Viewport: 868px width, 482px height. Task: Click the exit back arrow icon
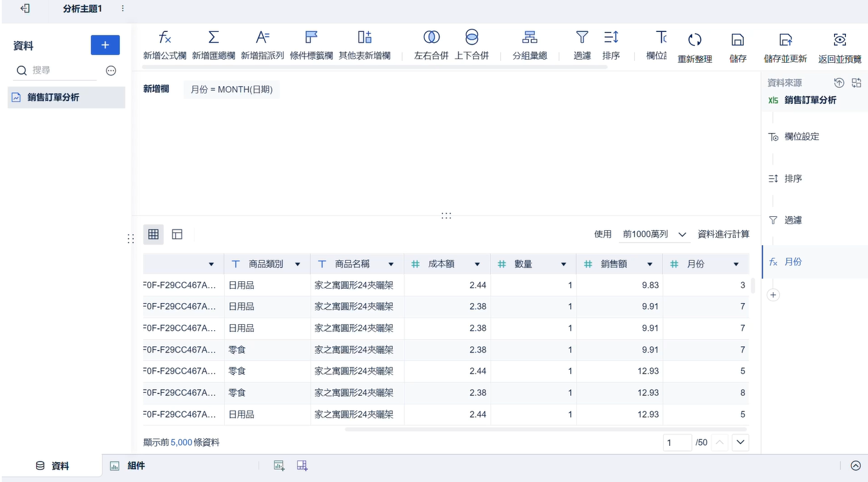point(25,8)
